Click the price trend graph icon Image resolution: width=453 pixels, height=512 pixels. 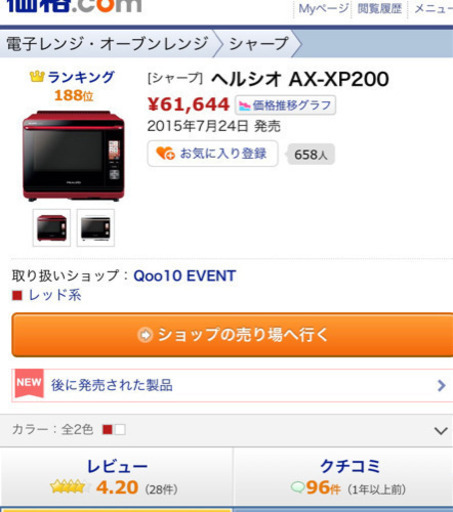[x=244, y=106]
